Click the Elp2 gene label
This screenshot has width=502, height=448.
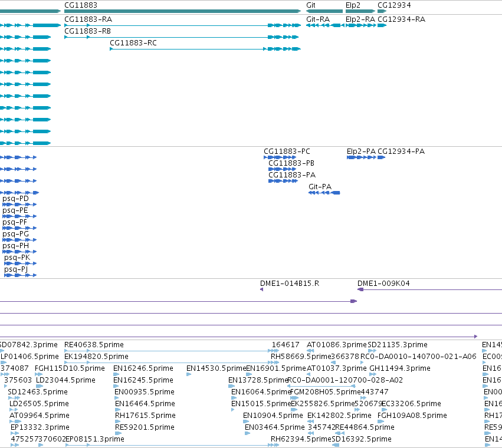pos(353,5)
